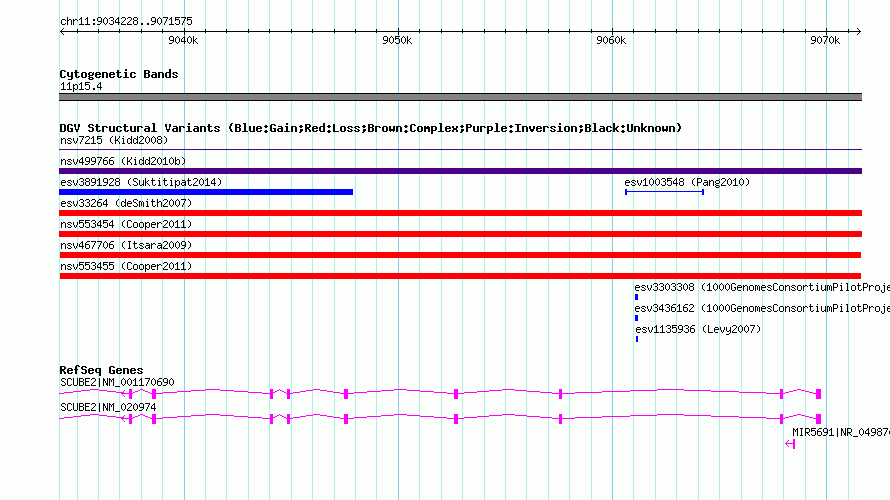Click the nsv7215 Kidd2008 thin variant line
Viewport: 890px width, 500px height.
coord(460,150)
